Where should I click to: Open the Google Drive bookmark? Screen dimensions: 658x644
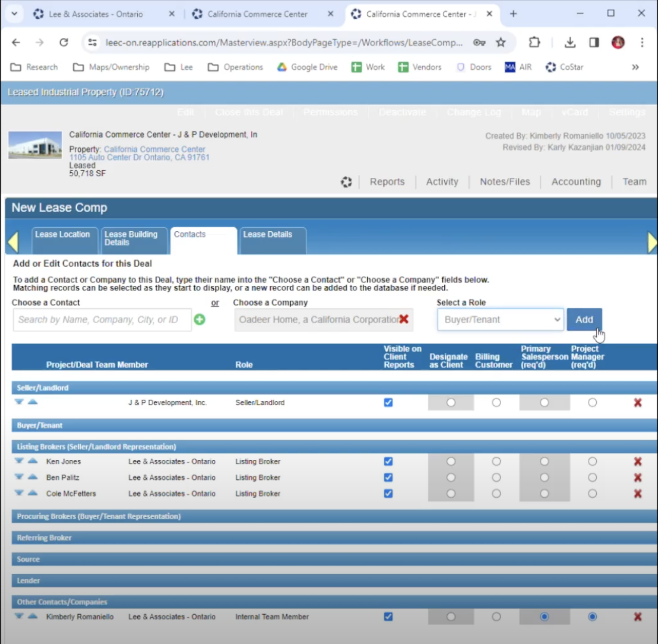[x=307, y=67]
